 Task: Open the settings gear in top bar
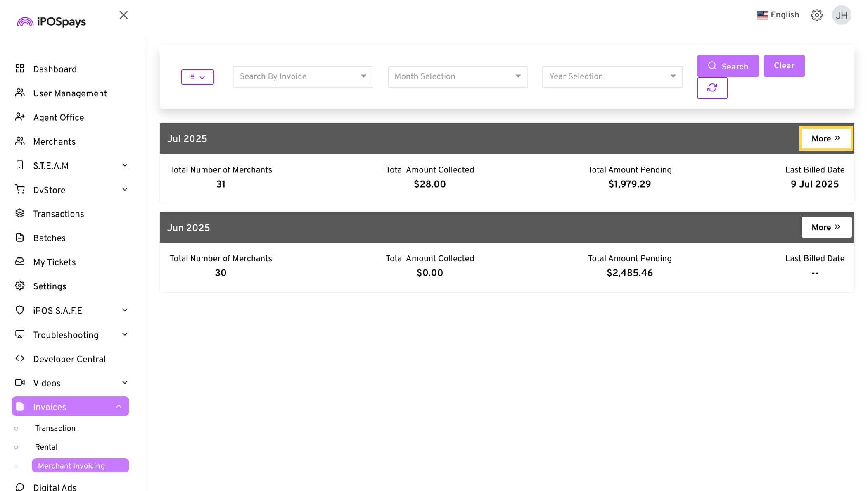pos(816,15)
